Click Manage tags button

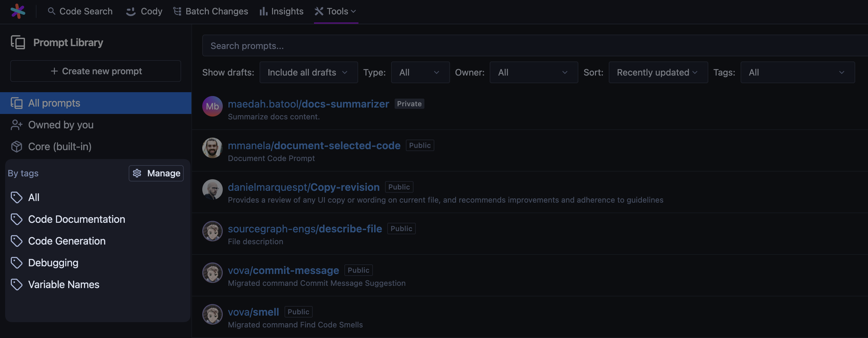point(156,173)
